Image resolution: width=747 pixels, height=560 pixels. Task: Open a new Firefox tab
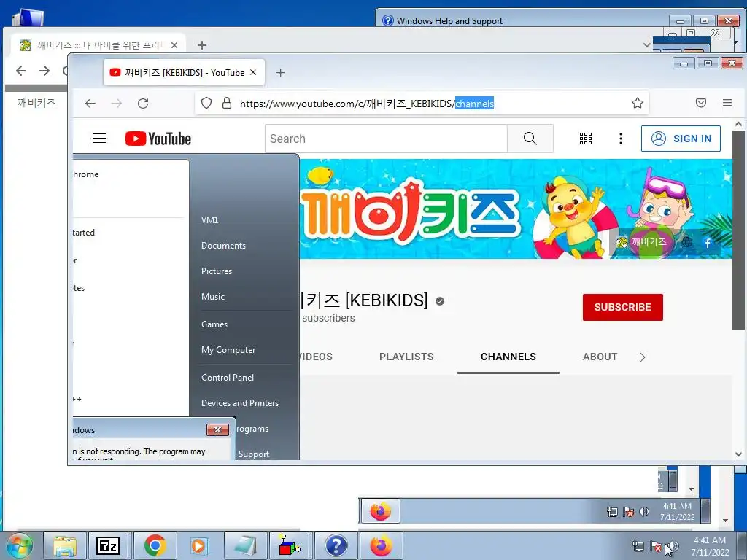tap(281, 72)
